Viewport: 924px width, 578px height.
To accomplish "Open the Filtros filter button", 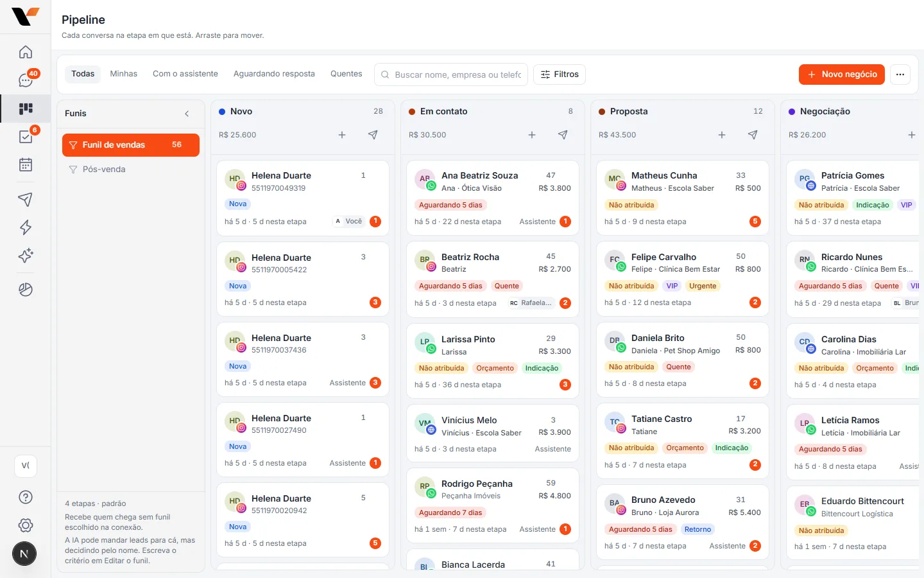I will coord(560,74).
